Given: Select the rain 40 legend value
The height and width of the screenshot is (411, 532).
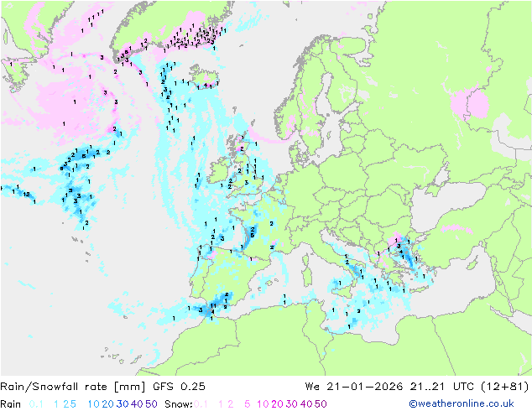Looking at the screenshot, I should (137, 404).
